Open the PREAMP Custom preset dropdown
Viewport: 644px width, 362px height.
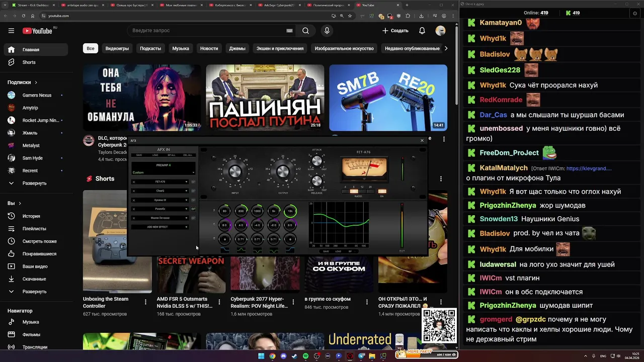tap(163, 172)
